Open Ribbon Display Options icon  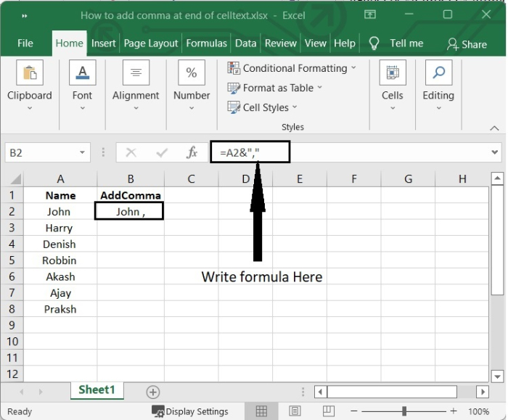pos(370,15)
